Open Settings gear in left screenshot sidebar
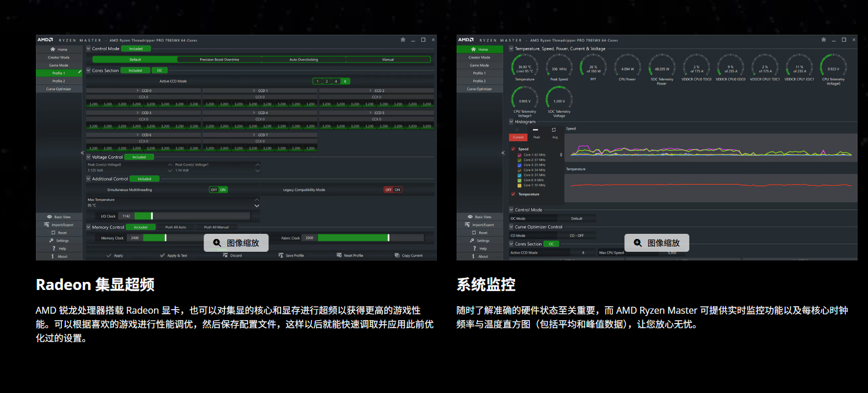 52,240
